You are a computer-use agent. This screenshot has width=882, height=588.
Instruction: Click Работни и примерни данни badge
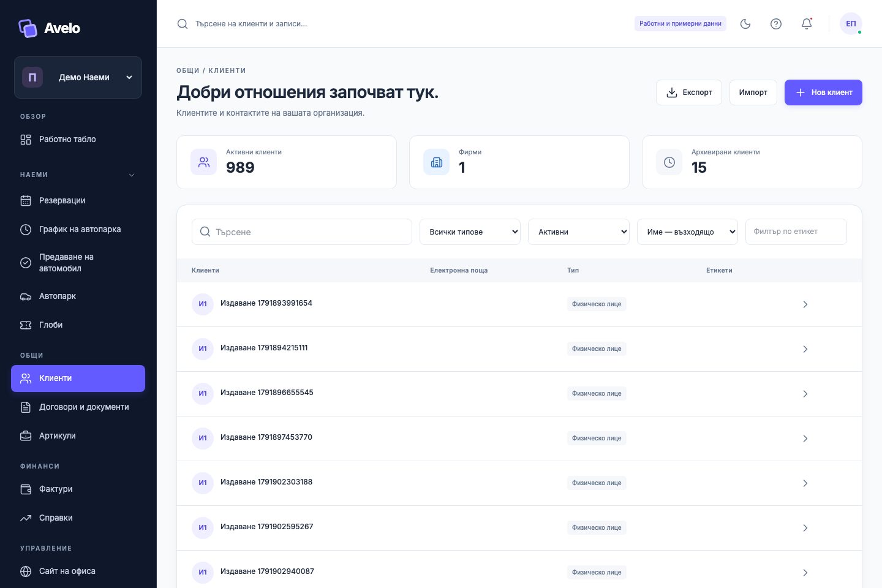(x=680, y=24)
